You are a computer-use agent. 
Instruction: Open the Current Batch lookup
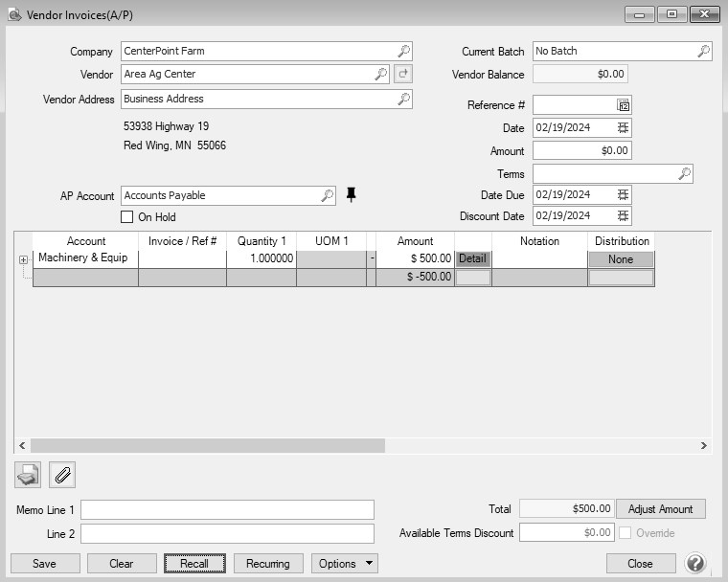point(622,51)
